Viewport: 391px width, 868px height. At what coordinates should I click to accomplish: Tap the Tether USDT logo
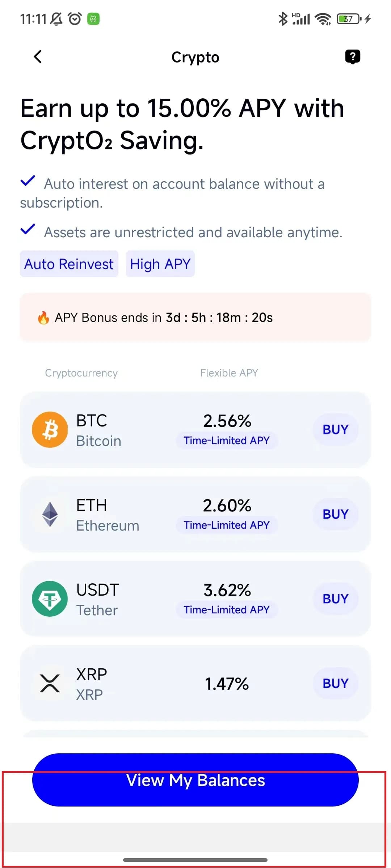click(50, 599)
